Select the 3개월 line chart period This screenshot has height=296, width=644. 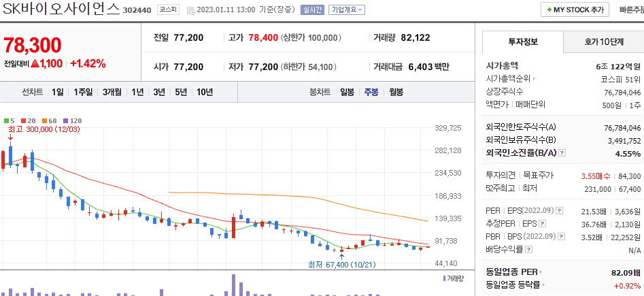click(112, 92)
